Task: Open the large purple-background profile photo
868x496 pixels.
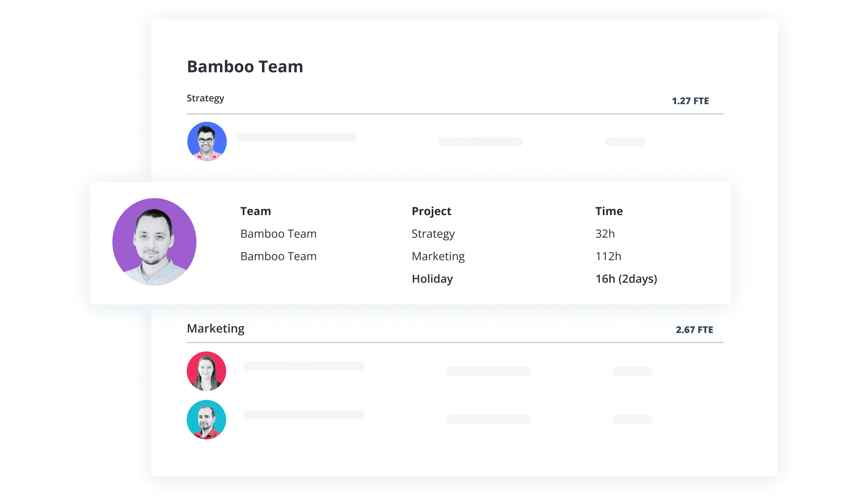Action: [x=154, y=242]
